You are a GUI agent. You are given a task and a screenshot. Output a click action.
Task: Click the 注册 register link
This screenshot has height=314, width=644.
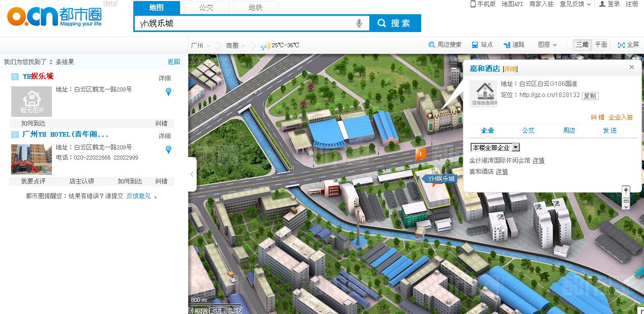pyautogui.click(x=632, y=4)
